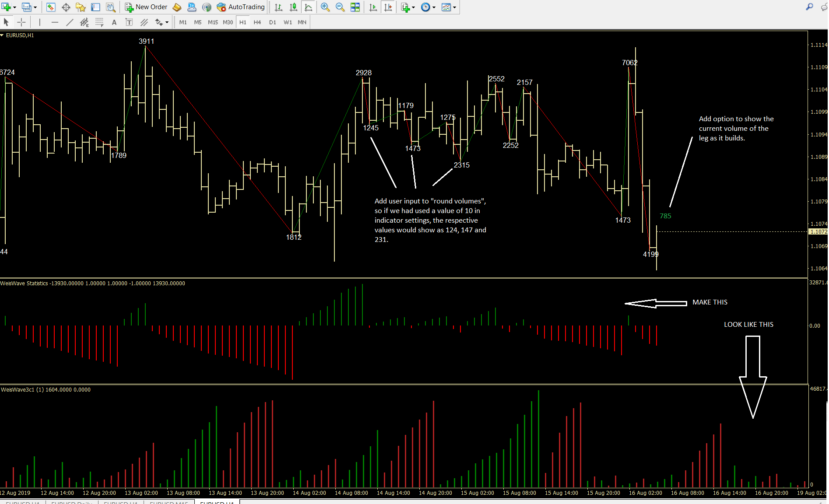Screen dimensions: 829x504
Task: Open a new chart window icon
Action: (6, 7)
